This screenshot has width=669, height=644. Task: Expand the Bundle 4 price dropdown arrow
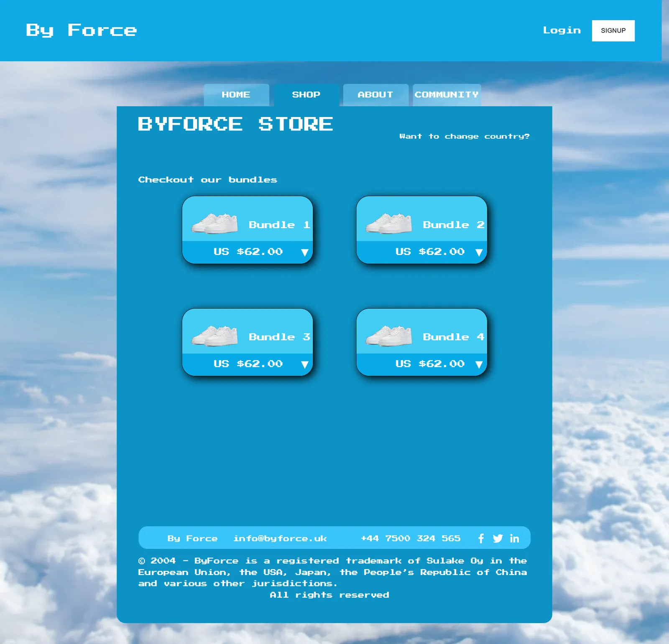(x=479, y=364)
